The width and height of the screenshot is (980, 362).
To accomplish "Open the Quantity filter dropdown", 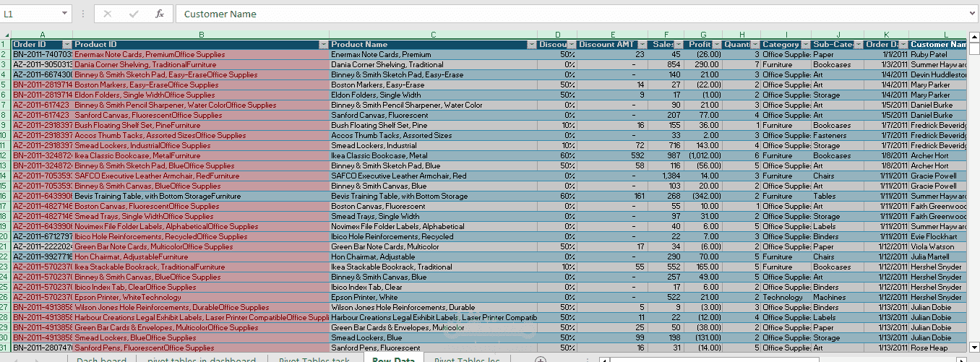I will point(755,45).
